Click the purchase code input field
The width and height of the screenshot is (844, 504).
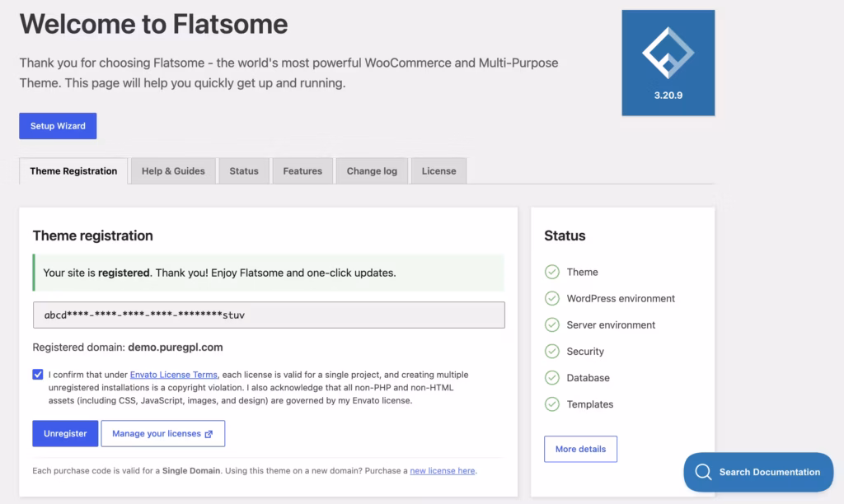269,315
